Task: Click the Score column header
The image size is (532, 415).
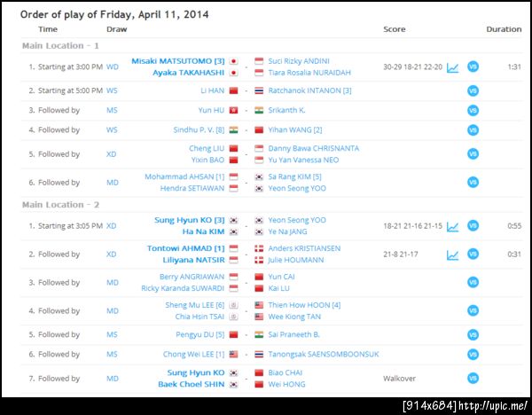Action: pyautogui.click(x=394, y=29)
